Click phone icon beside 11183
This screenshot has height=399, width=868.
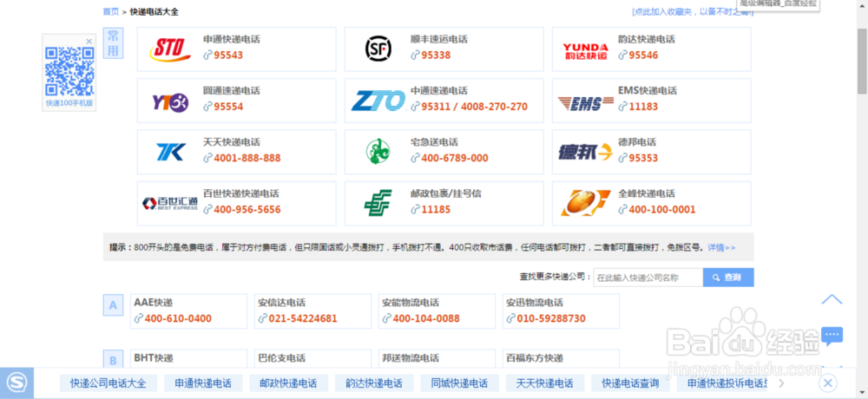click(622, 107)
